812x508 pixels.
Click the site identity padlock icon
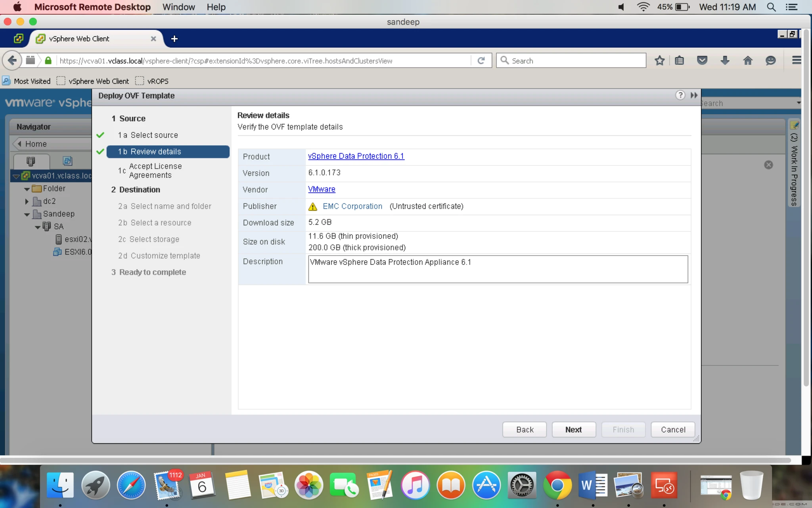(x=48, y=60)
